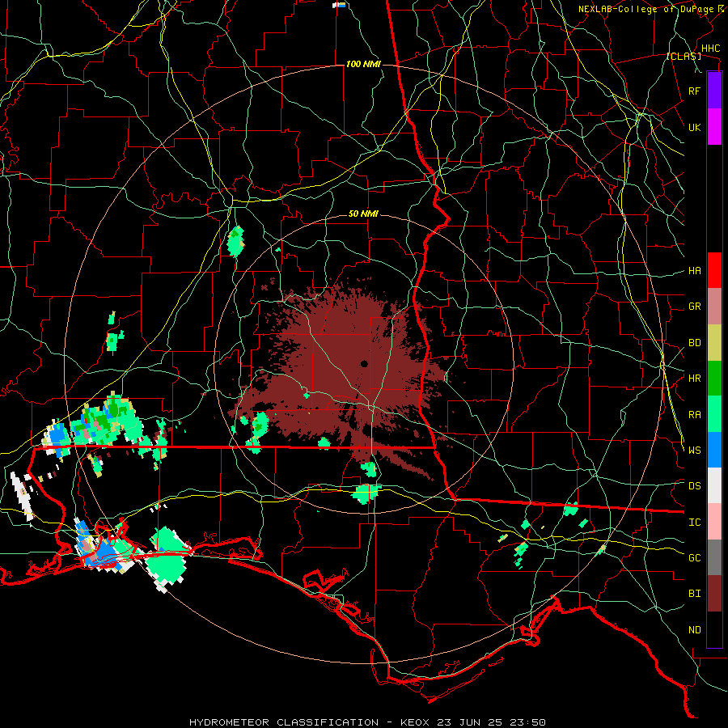Click the yellow BD legend color swatch
This screenshot has width=728, height=728.
(x=714, y=343)
